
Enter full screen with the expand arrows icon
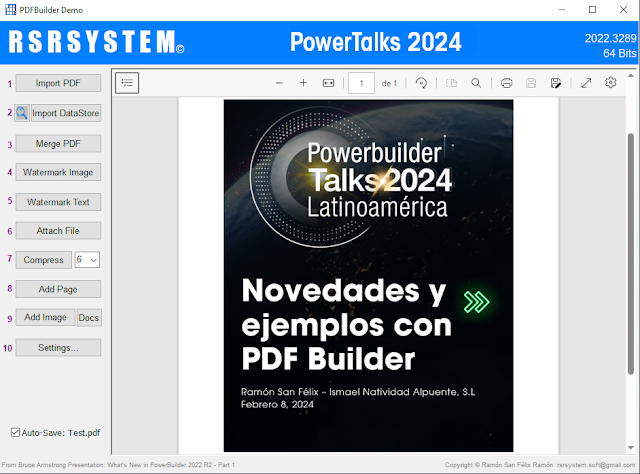tap(586, 83)
